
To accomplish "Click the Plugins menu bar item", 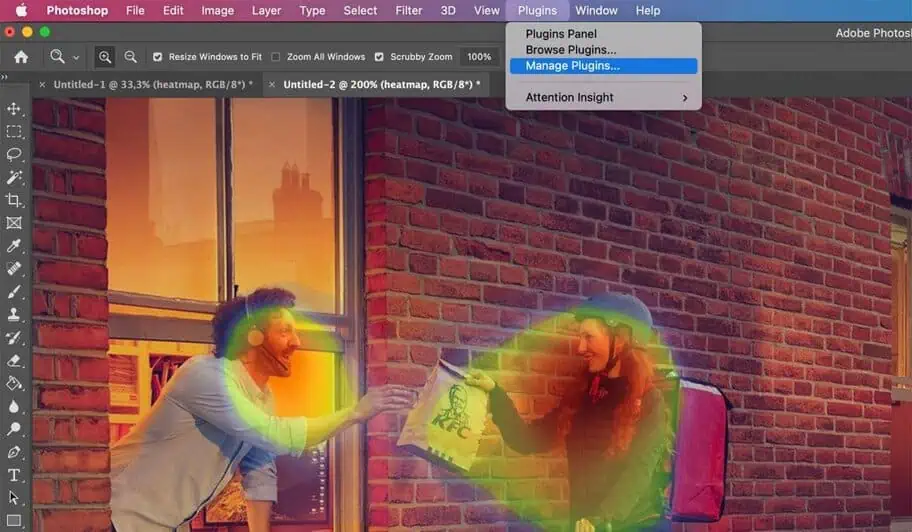I will pyautogui.click(x=537, y=10).
